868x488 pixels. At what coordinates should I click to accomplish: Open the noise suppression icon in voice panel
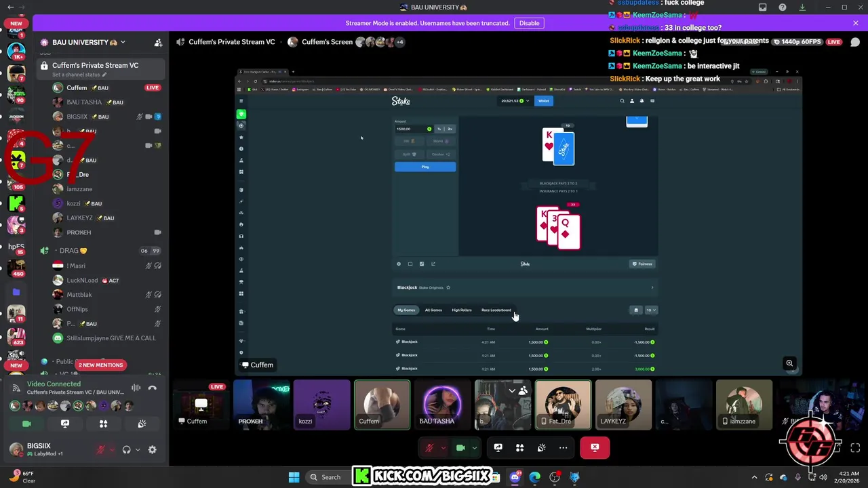click(x=136, y=388)
